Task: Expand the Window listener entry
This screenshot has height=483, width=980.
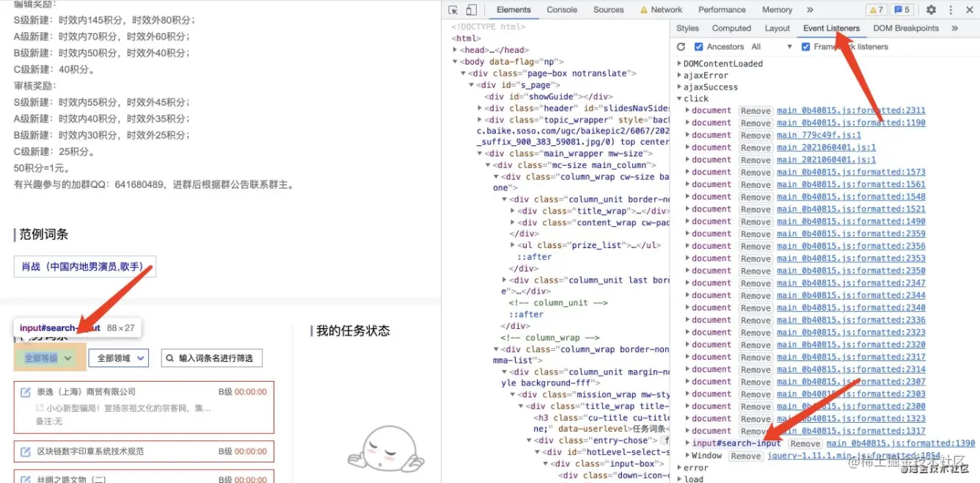Action: [687, 455]
